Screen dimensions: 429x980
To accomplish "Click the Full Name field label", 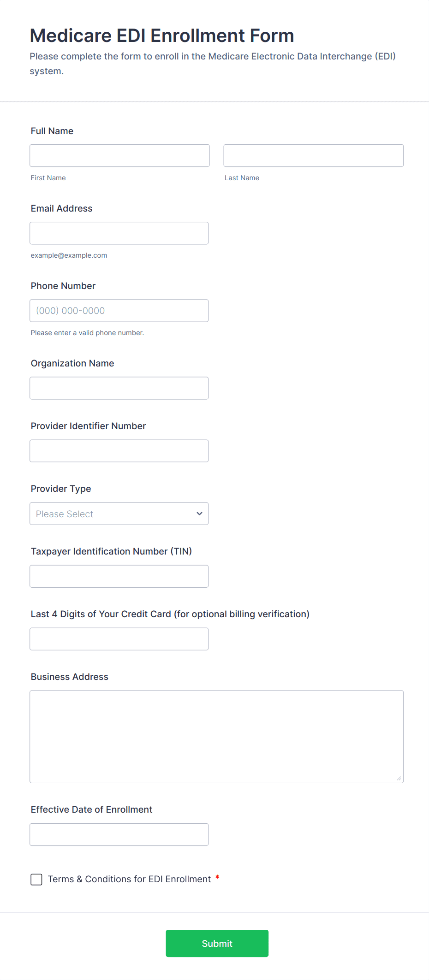I will click(x=52, y=131).
